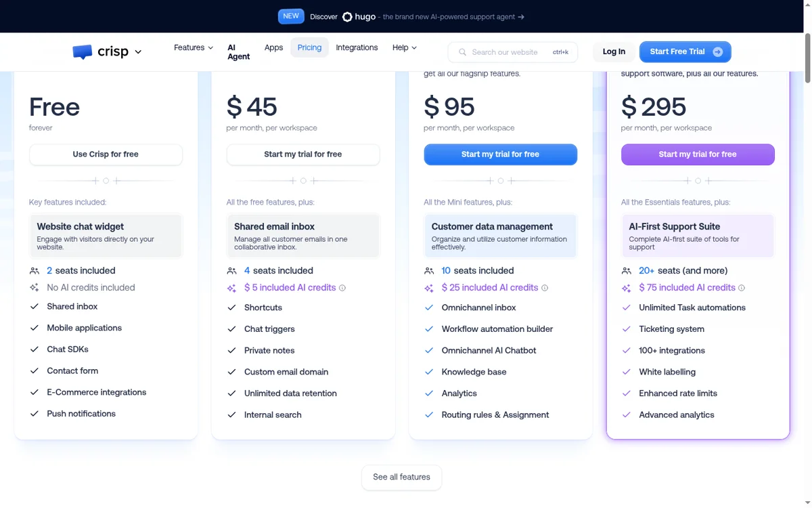
Task: Click the seats icon beside 2 seats included
Action: 35,271
